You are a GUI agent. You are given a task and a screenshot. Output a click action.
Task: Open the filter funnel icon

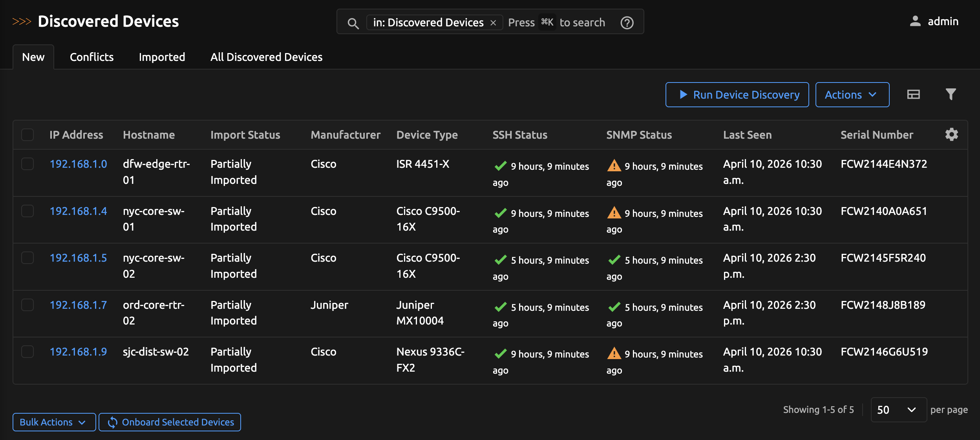pyautogui.click(x=951, y=94)
